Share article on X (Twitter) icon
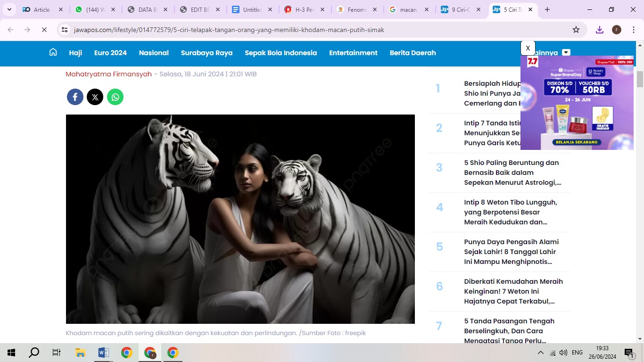 point(95,97)
